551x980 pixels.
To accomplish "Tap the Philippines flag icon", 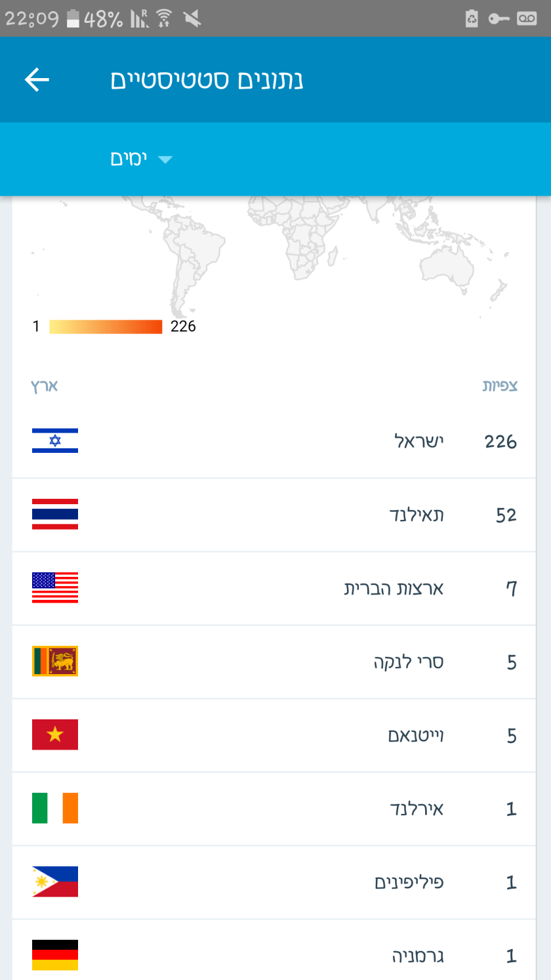I will pyautogui.click(x=55, y=882).
